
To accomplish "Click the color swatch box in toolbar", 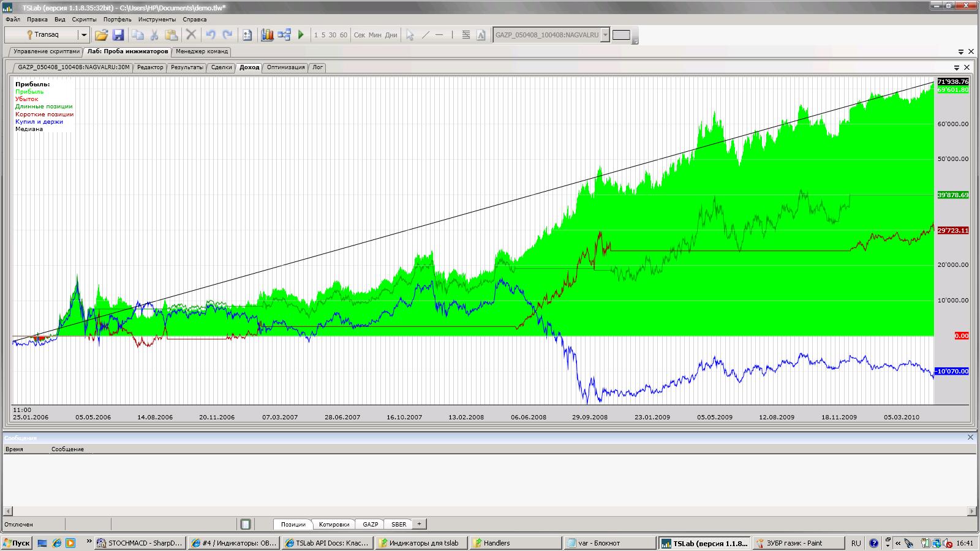I will (621, 35).
